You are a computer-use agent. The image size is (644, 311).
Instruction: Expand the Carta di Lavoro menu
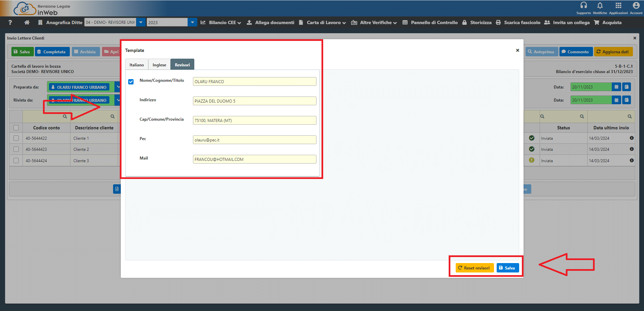(322, 22)
